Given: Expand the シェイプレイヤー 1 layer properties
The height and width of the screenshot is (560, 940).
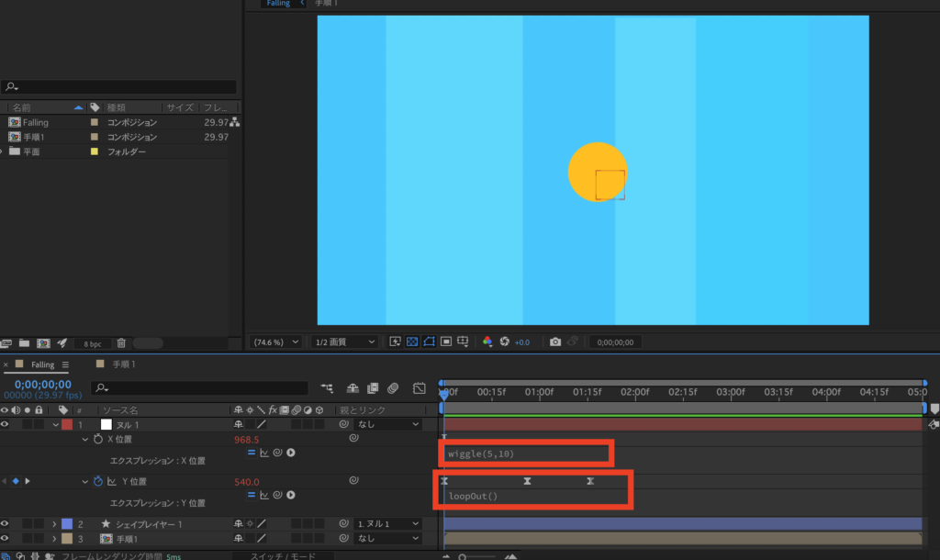Looking at the screenshot, I should tap(54, 524).
